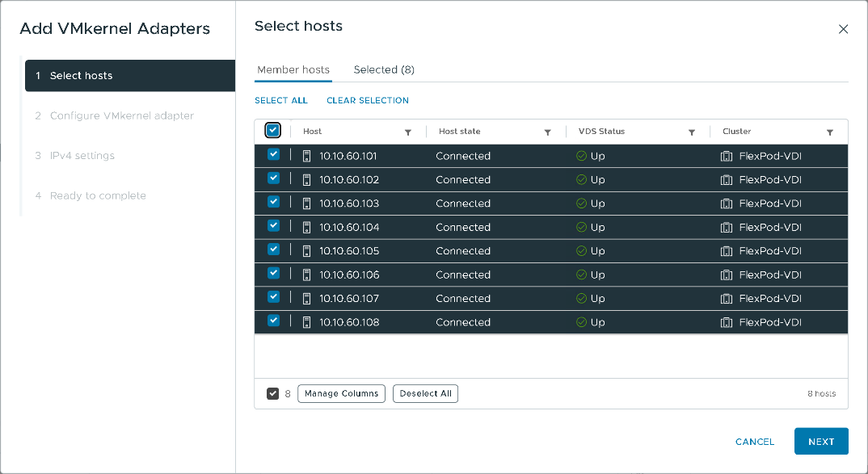Click the host icon beside 10.10.60.103

point(306,203)
